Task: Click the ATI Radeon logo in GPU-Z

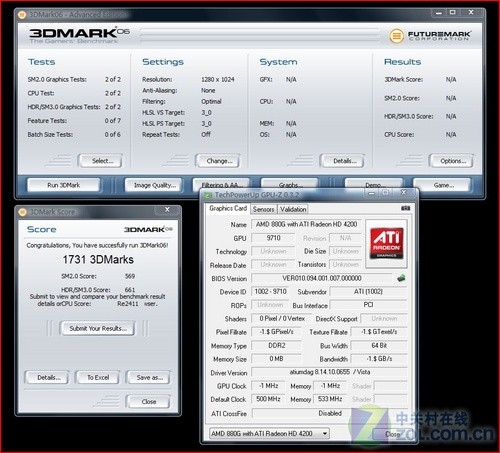Action: [x=386, y=244]
